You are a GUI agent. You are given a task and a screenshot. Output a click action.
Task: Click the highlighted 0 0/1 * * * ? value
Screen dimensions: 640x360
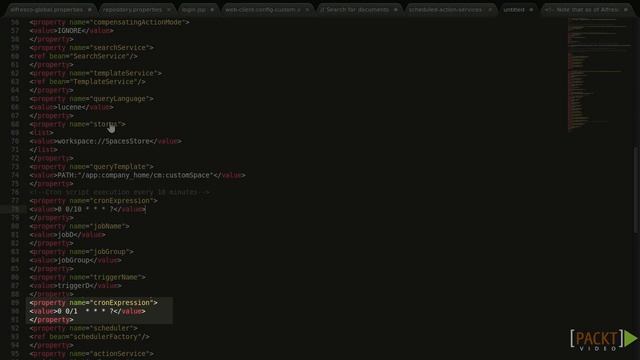pos(85,311)
